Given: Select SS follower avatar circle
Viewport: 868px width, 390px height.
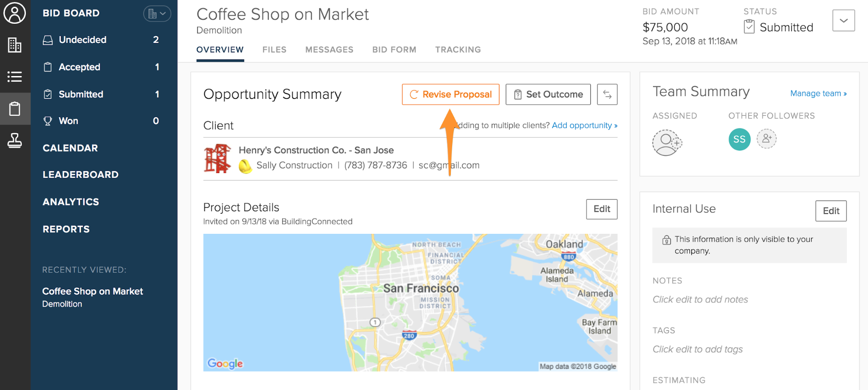Looking at the screenshot, I should tap(739, 139).
